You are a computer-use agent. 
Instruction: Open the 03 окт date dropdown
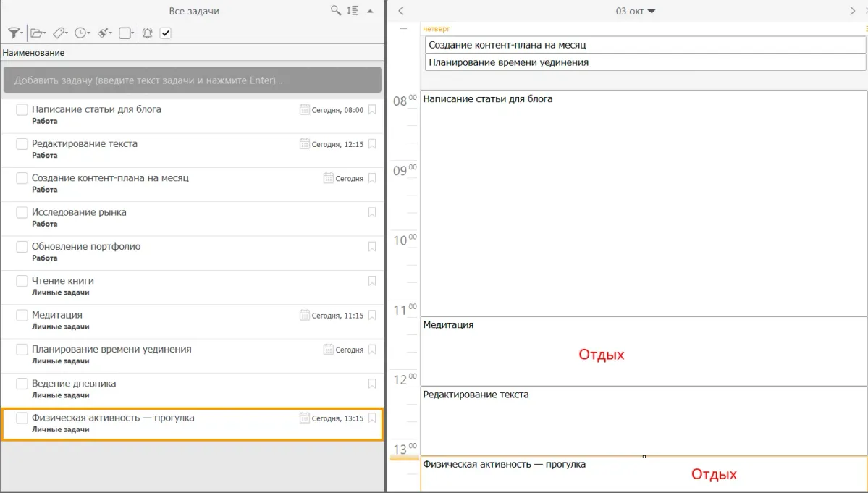pos(635,11)
